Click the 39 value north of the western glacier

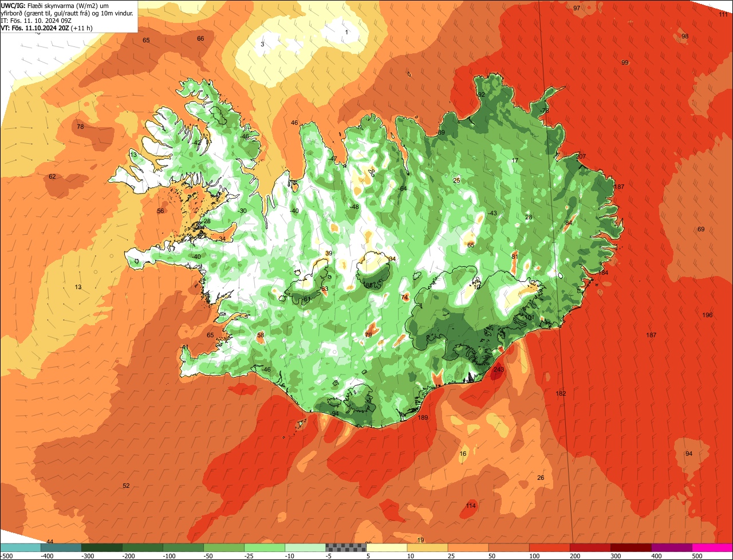tap(329, 253)
